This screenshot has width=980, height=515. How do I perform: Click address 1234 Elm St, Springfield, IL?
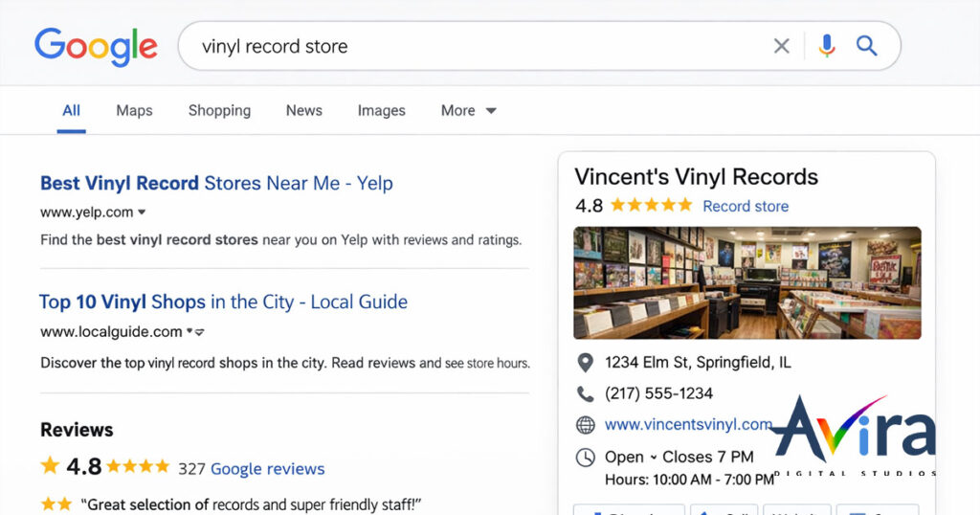[x=698, y=363]
